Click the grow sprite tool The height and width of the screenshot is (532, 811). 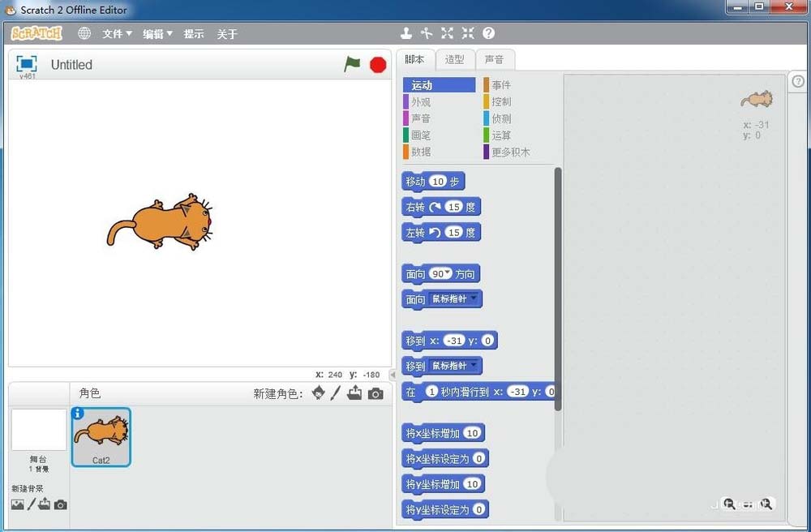tap(447, 33)
